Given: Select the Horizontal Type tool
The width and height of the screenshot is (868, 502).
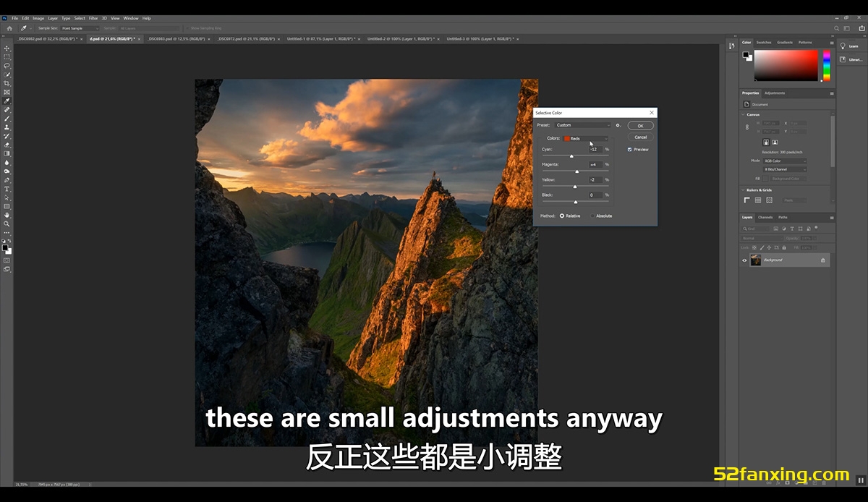Looking at the screenshot, I should point(7,189).
